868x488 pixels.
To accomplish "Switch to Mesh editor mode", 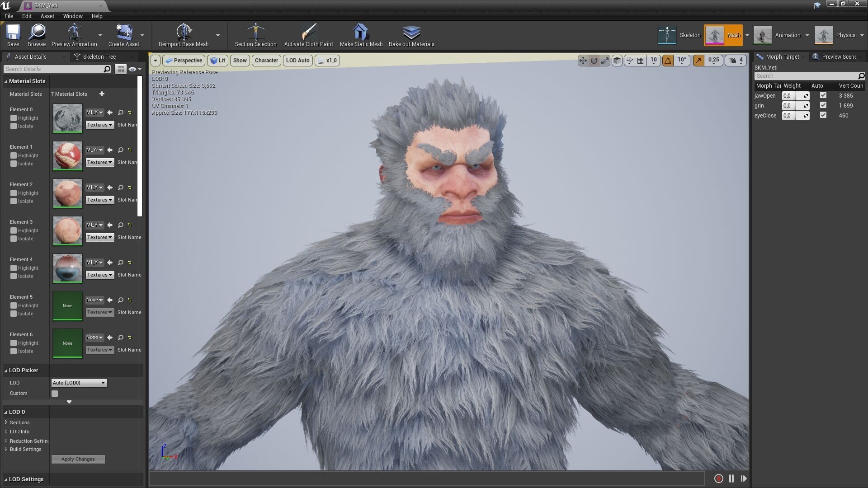I will pyautogui.click(x=723, y=35).
